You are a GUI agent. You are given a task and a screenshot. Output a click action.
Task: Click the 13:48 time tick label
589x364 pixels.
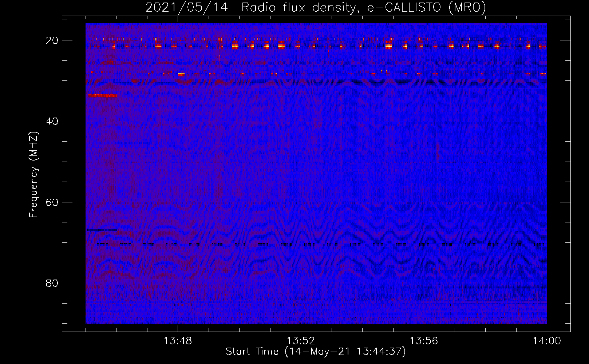tap(178, 341)
